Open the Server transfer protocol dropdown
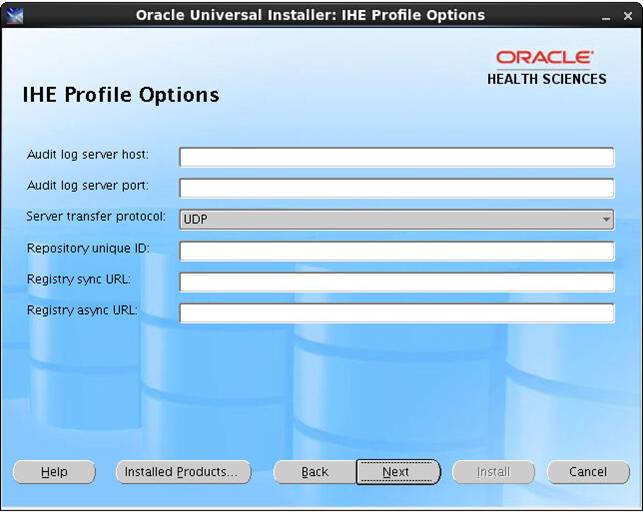The image size is (643, 512). [397, 219]
